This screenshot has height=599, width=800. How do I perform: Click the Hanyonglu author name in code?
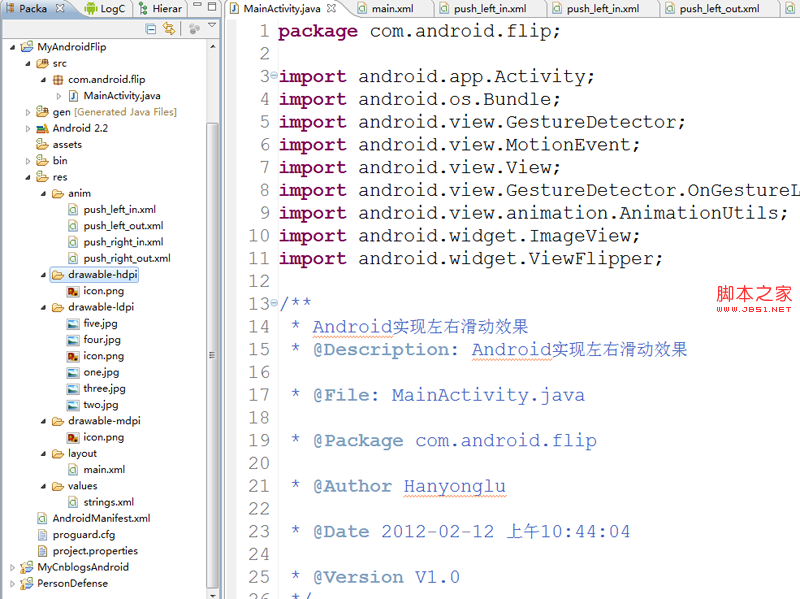click(455, 486)
